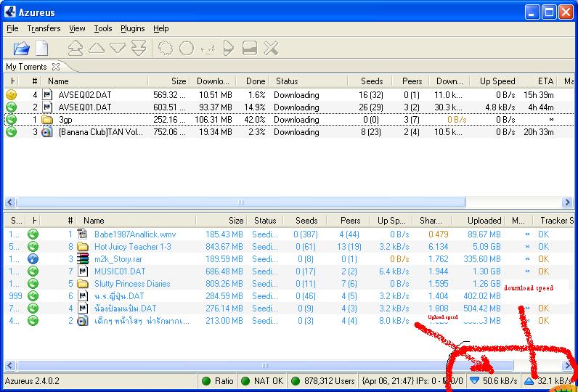This screenshot has height=392, width=578.
Task: Click the blue health icon of m2k_Story.rar
Action: [33, 259]
